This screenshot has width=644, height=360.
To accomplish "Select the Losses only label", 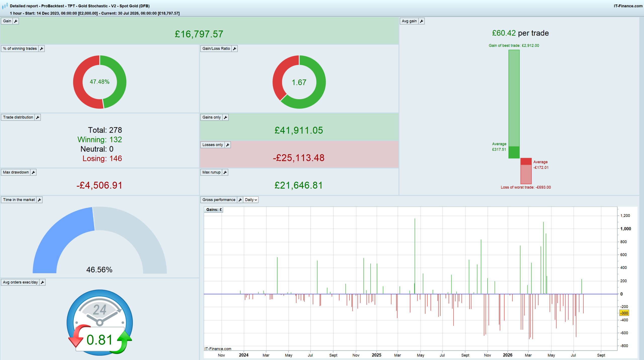I will click(x=213, y=145).
